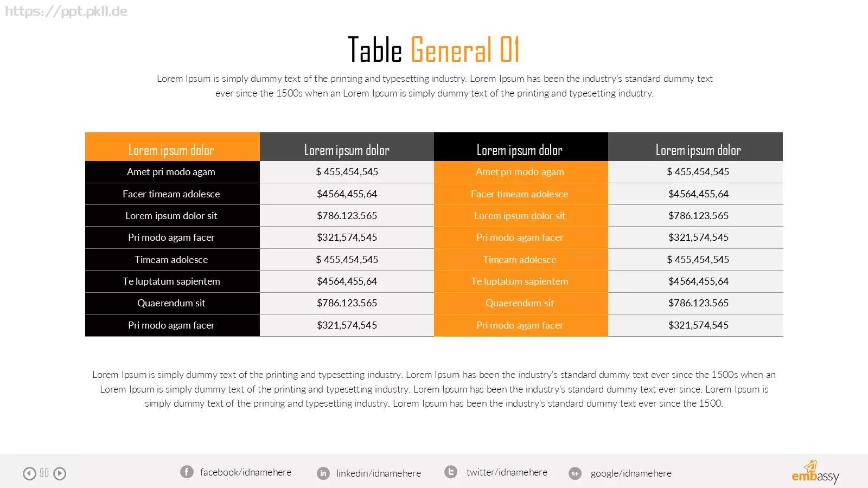Open the facebook/idnamehere link

click(x=246, y=472)
